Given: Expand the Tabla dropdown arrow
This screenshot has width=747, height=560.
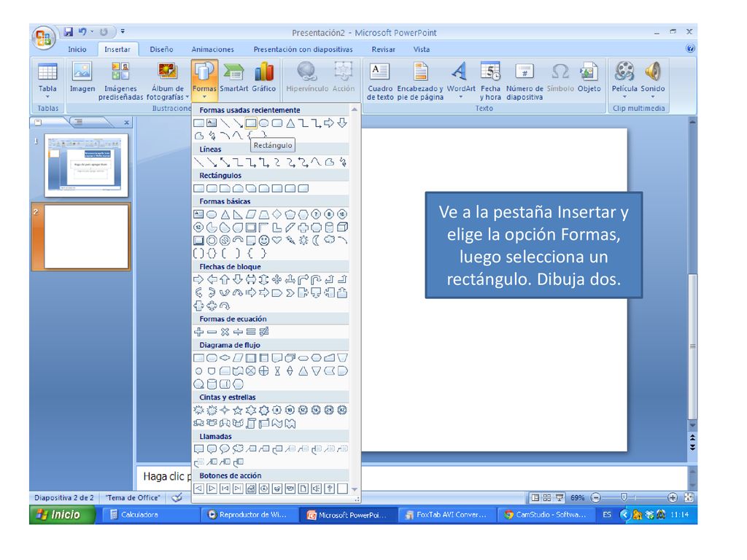Looking at the screenshot, I should click(47, 97).
